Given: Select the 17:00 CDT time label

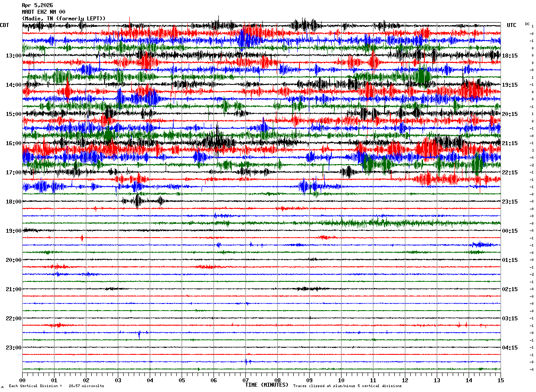Looking at the screenshot, I should [14, 173].
